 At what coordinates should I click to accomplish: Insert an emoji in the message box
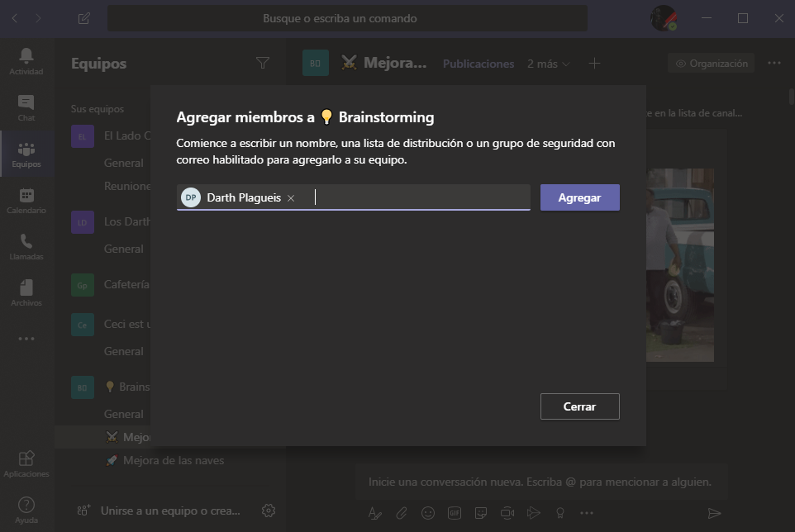click(427, 512)
